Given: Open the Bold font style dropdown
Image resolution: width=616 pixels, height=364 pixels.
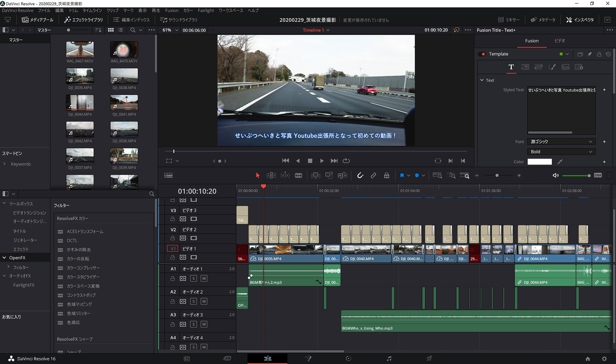Looking at the screenshot, I should [561, 152].
